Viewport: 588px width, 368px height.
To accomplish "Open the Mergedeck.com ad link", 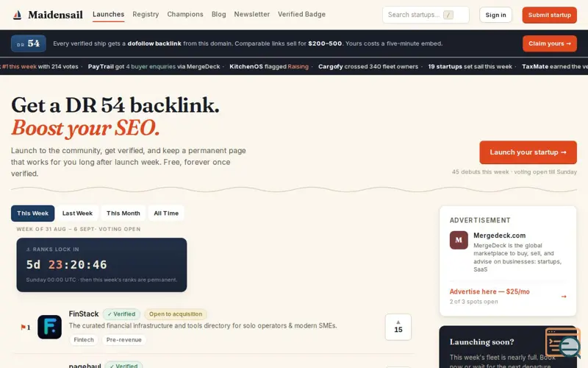I will [x=499, y=236].
